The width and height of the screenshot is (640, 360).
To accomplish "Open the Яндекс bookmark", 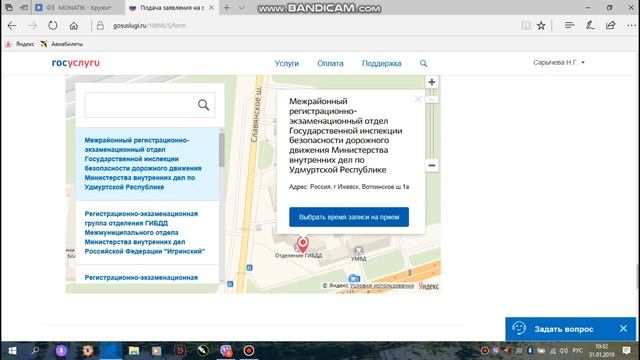I will click(20, 44).
